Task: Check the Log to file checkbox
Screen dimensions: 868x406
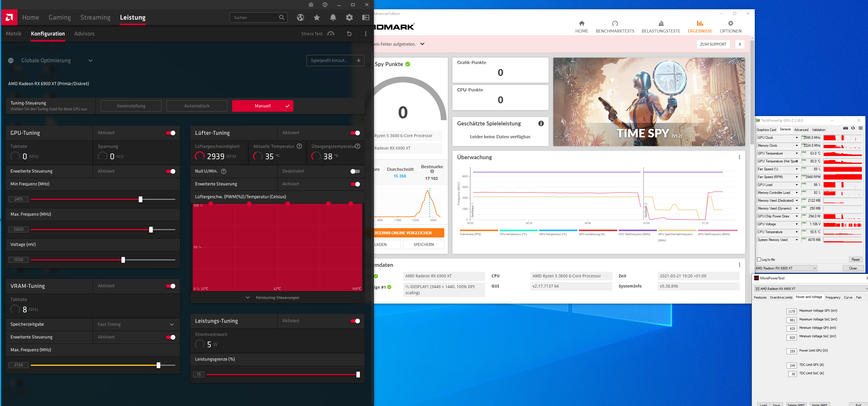Action: 759,259
